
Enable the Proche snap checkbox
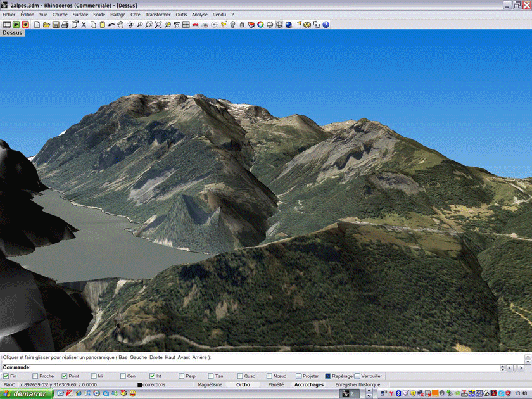pyautogui.click(x=35, y=376)
